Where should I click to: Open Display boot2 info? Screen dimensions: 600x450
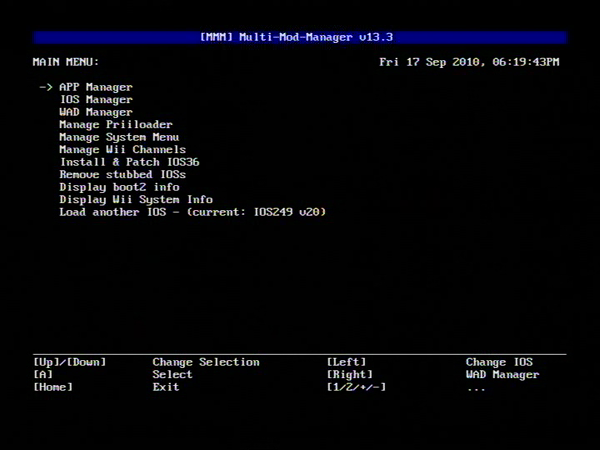pyautogui.click(x=119, y=187)
